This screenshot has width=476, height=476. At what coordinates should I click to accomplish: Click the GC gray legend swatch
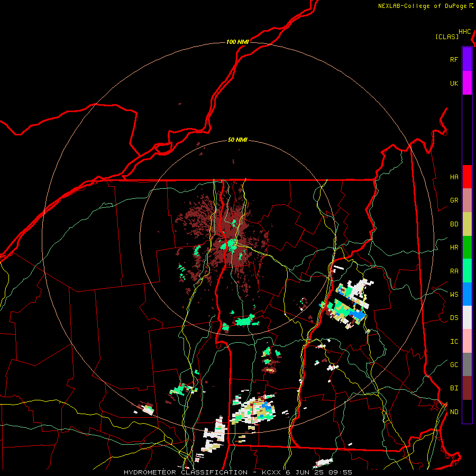pyautogui.click(x=467, y=364)
